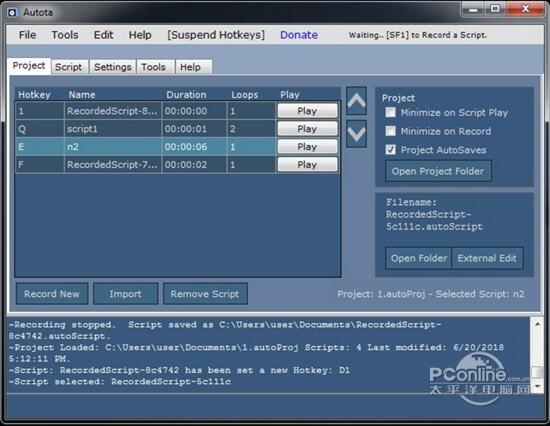Enable Minimize on Record checkbox

click(x=390, y=131)
